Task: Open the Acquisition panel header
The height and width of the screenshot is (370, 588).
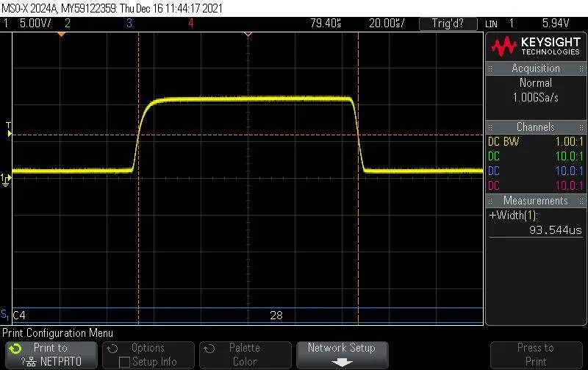Action: click(x=536, y=68)
